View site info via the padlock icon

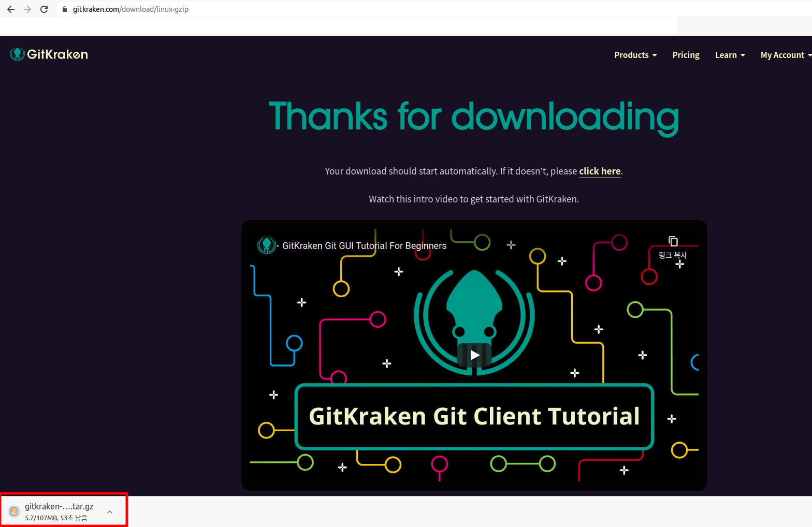point(65,9)
